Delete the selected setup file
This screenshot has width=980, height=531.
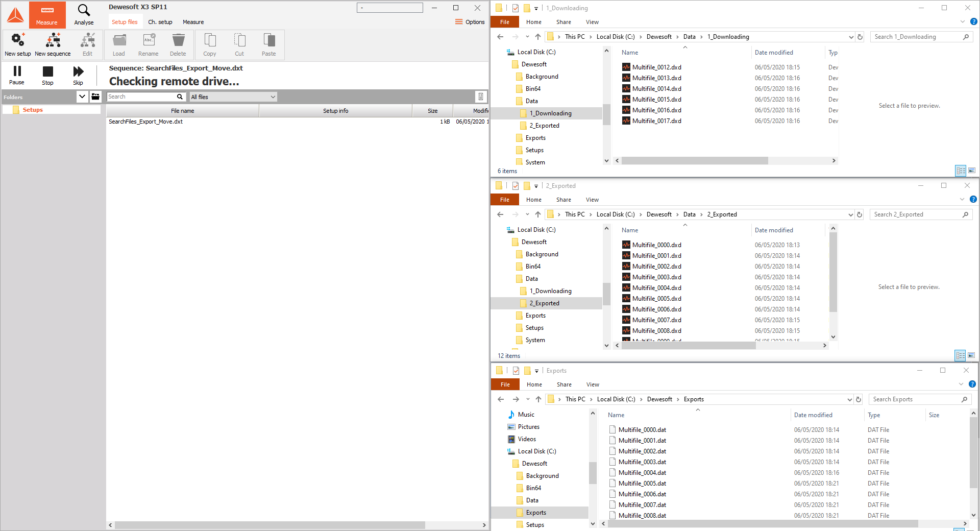pyautogui.click(x=178, y=44)
